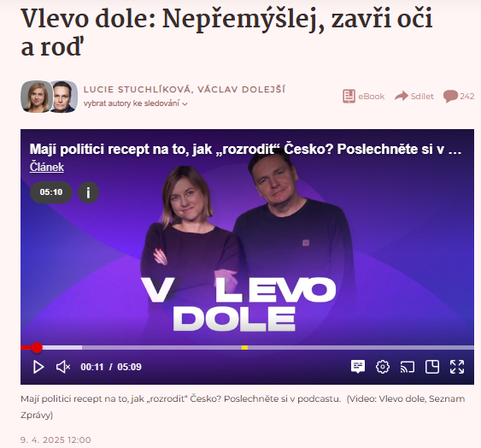Click the red playback position knob
This screenshot has width=481, height=448.
[37, 348]
